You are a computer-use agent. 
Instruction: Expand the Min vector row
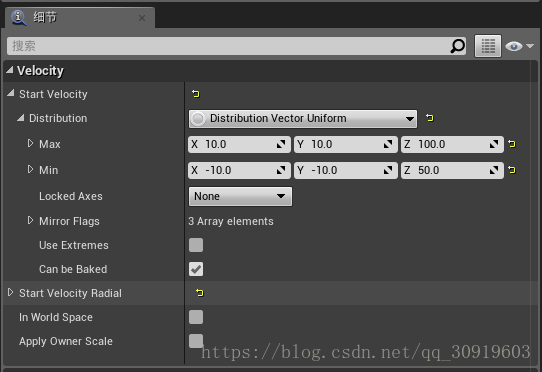pos(30,169)
